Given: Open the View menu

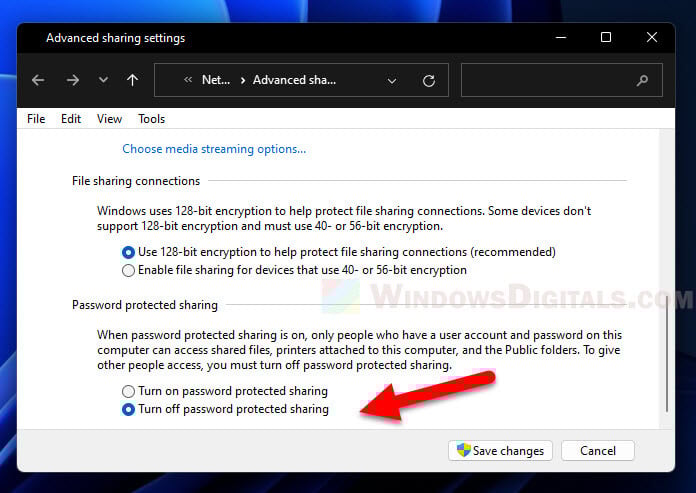Looking at the screenshot, I should (109, 119).
